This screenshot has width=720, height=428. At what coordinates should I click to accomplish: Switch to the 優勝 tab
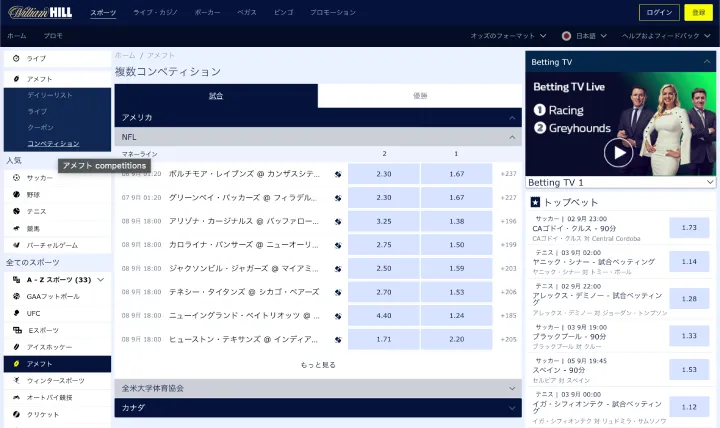[x=420, y=96]
